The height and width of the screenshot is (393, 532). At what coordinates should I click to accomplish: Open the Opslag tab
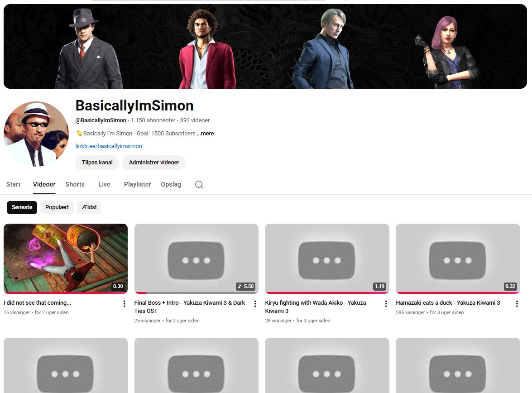[171, 184]
